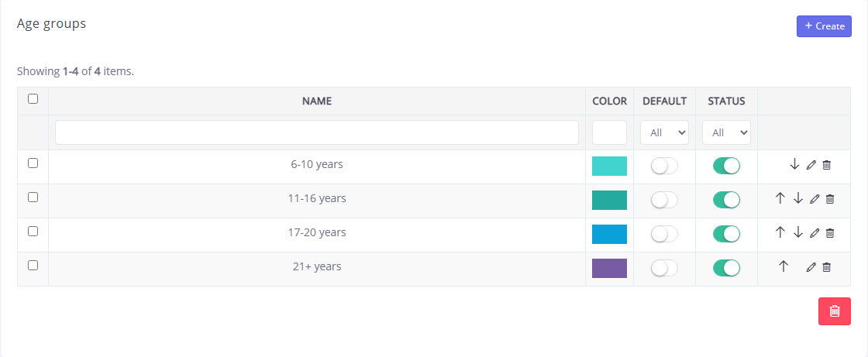Edit the 11-16 years age group
The image size is (868, 357).
point(815,199)
